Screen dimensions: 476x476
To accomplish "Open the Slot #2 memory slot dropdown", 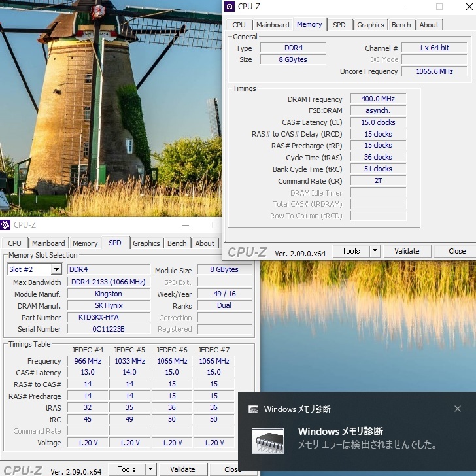I will (56, 270).
